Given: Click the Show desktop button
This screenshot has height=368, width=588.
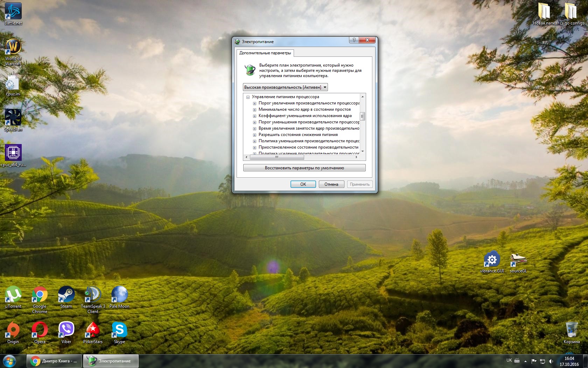Looking at the screenshot, I should pos(586,361).
